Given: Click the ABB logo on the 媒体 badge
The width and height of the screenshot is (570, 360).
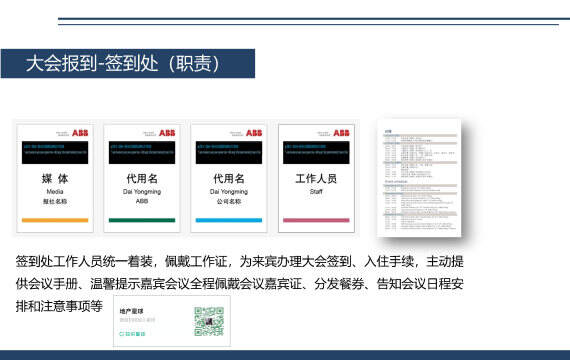Looking at the screenshot, I should [80, 133].
